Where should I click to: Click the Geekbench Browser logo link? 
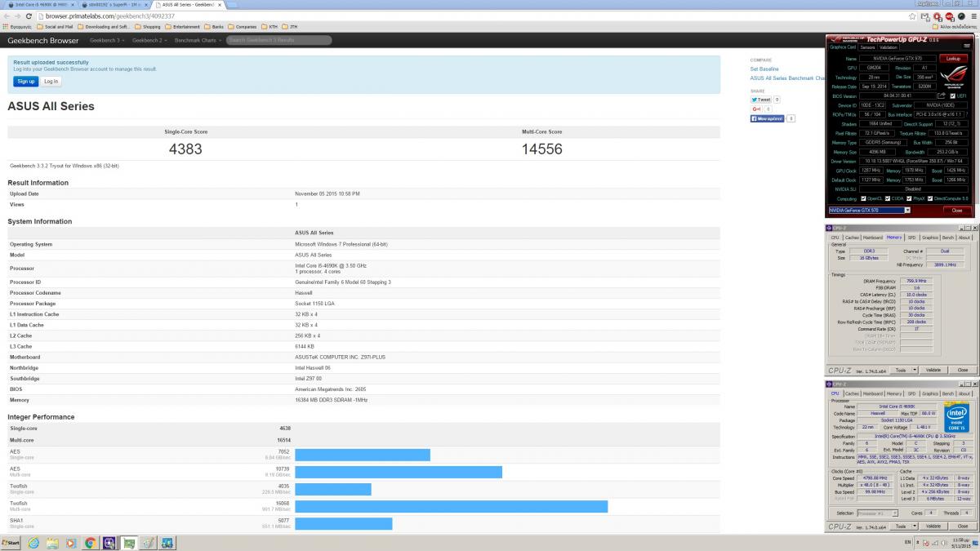[x=43, y=40]
